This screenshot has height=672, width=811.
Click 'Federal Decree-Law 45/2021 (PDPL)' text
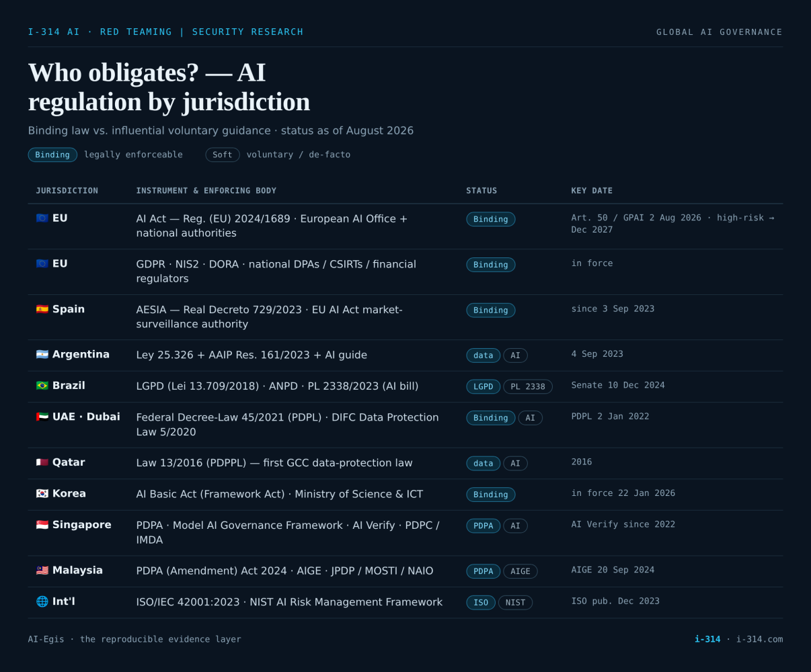coord(229,417)
